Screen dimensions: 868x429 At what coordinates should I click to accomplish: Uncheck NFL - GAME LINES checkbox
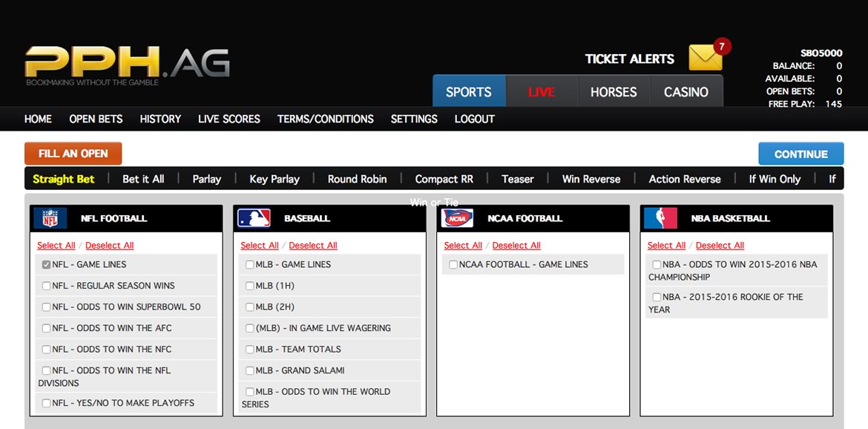click(x=47, y=264)
